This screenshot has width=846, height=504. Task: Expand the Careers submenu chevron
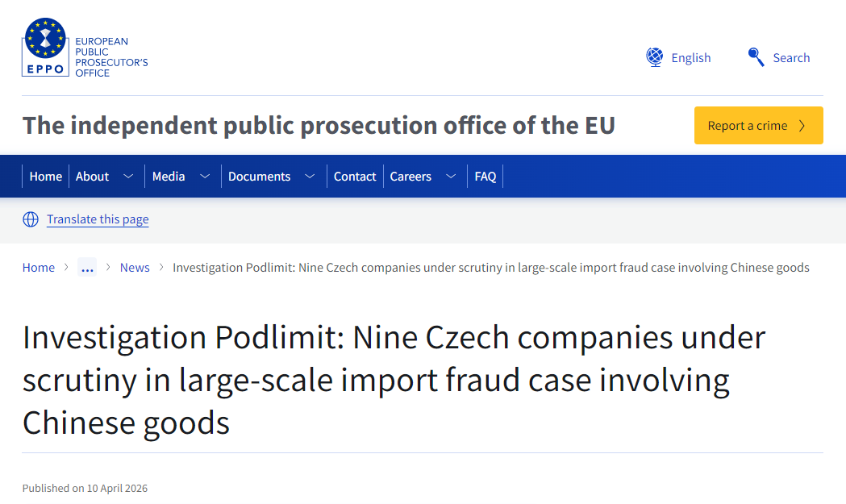[451, 177]
